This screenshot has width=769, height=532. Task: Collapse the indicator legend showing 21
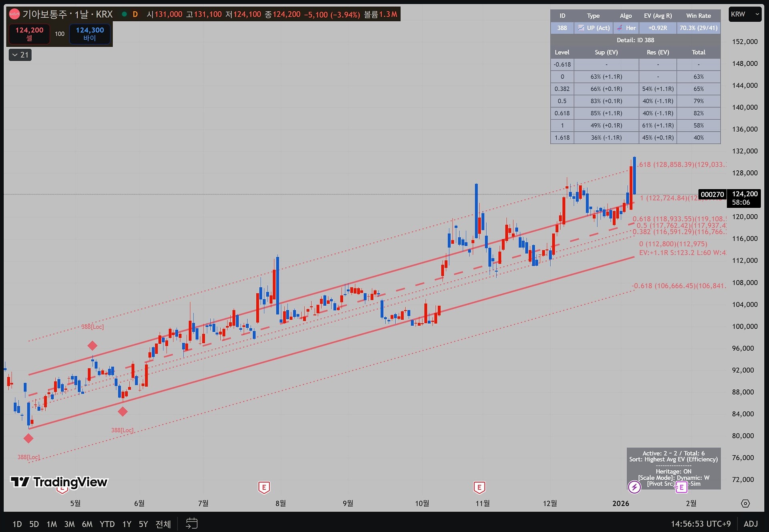coord(20,55)
